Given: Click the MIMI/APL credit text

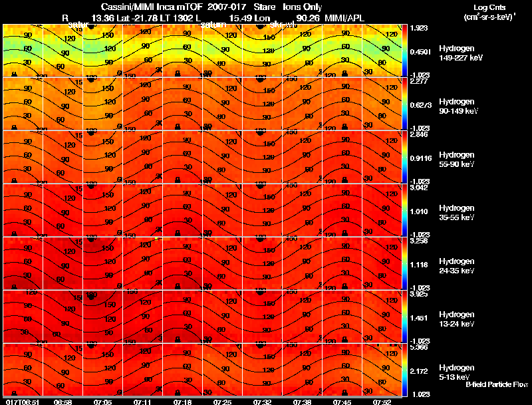Looking at the screenshot, I should click(344, 18).
